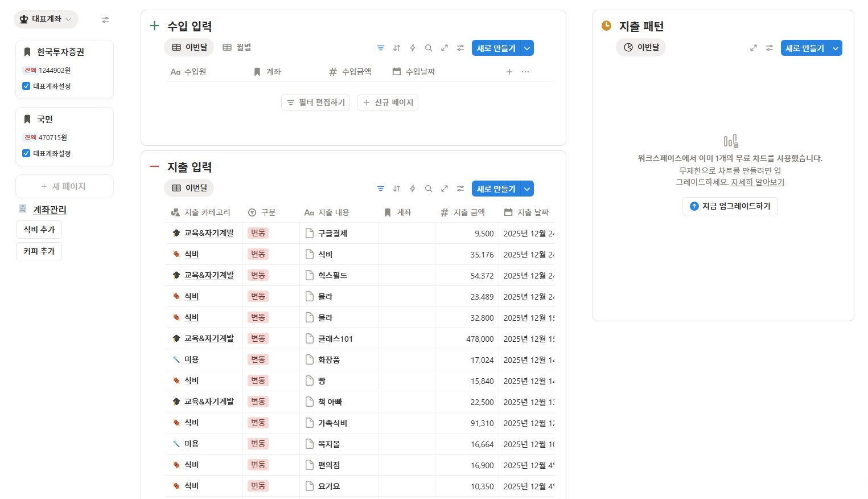Image resolution: width=868 pixels, height=499 pixels.
Task: Click 식비 추가 button
Action: 39,230
